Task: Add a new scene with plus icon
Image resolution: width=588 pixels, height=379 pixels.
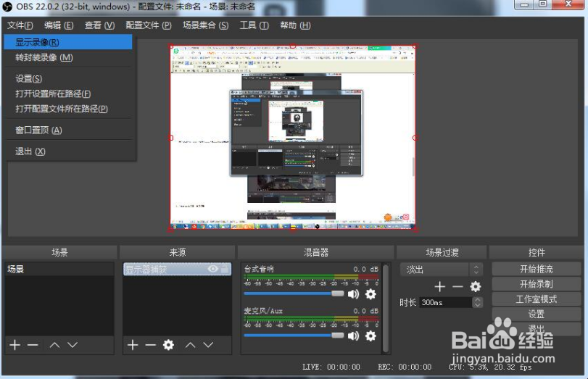Action: [x=15, y=345]
